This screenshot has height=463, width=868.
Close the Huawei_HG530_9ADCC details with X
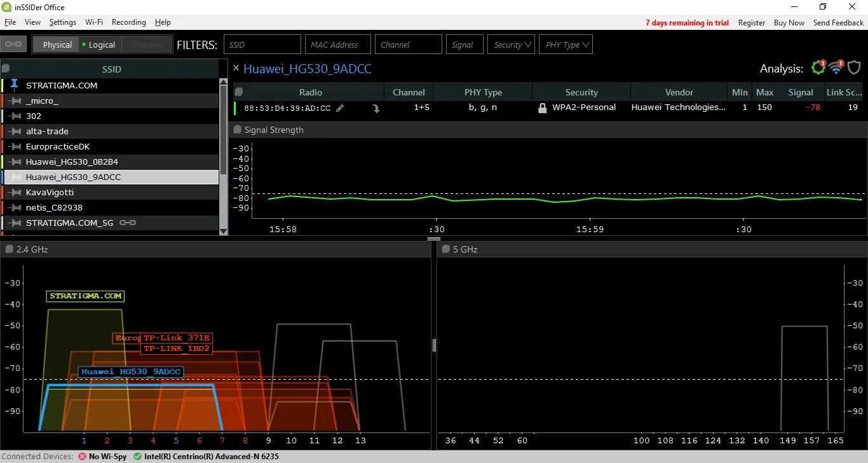[236, 68]
